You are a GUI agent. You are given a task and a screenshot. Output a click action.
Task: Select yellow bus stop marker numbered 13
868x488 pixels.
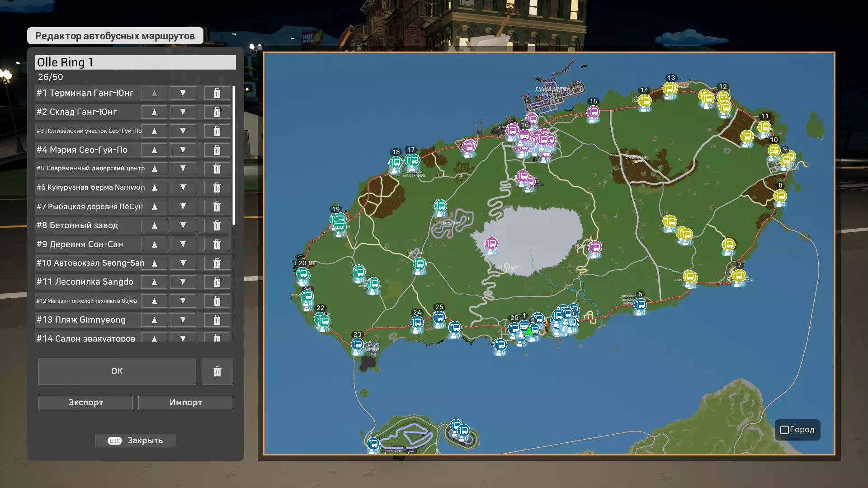pos(670,89)
